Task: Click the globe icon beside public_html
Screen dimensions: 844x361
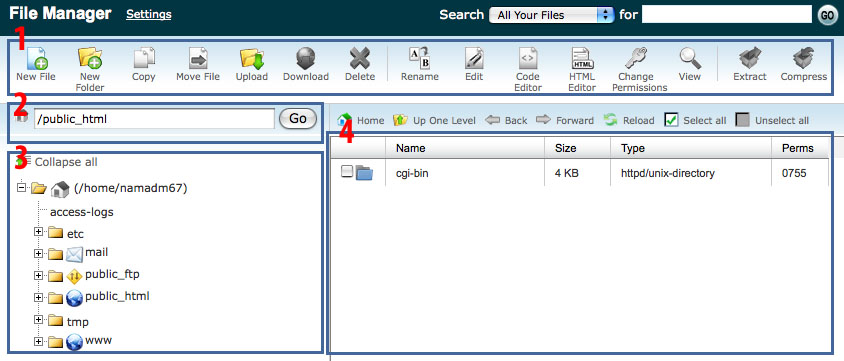Action: 74,298
